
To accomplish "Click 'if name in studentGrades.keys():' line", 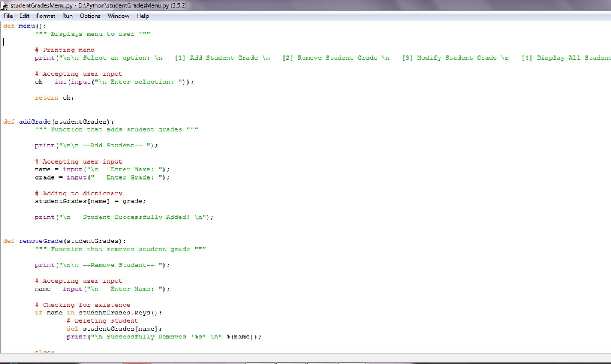I will tap(98, 313).
